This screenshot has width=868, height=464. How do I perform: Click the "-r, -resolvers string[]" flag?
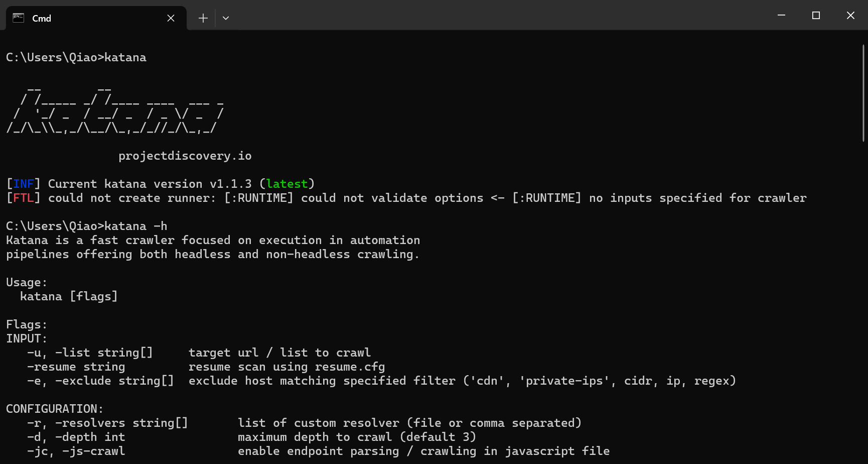(x=107, y=423)
